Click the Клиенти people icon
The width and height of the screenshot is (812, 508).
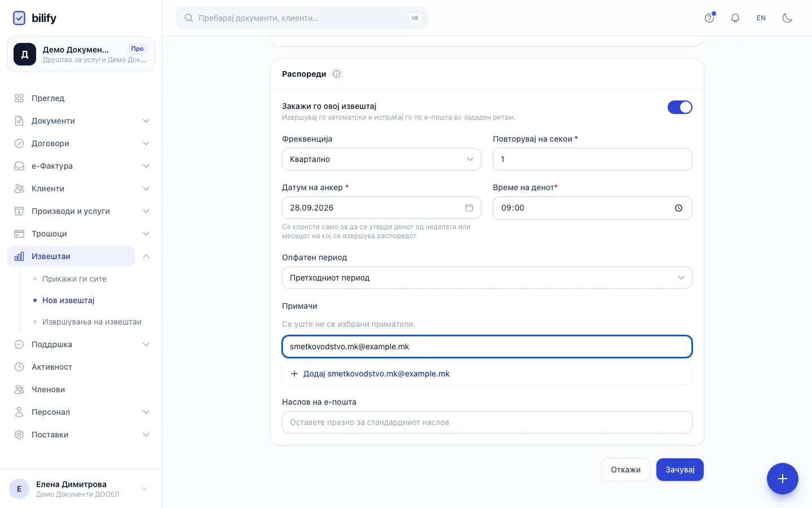(19, 189)
